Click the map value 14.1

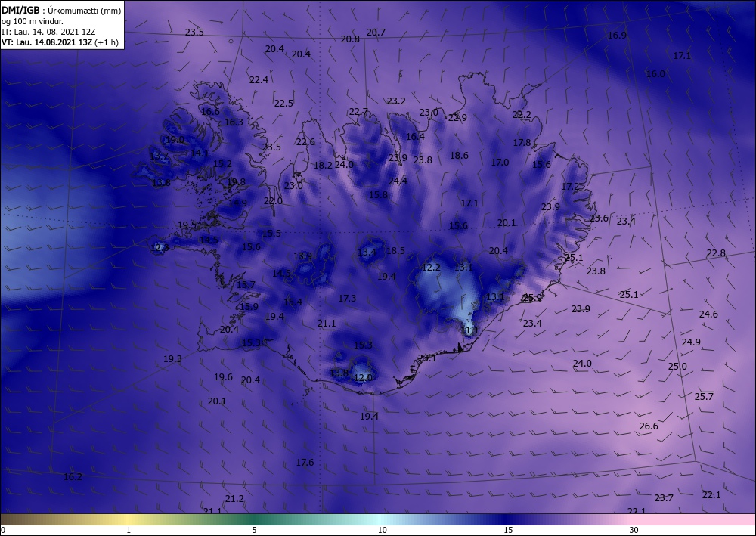pos(200,153)
